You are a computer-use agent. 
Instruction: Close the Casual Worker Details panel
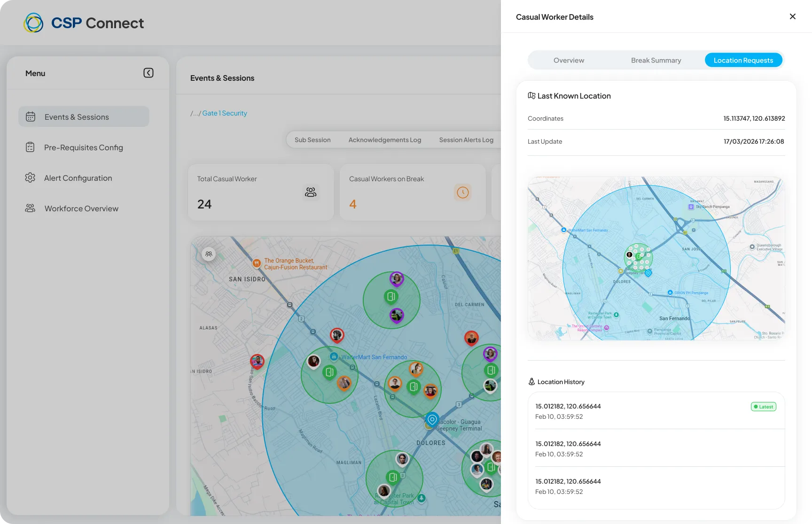pos(793,16)
